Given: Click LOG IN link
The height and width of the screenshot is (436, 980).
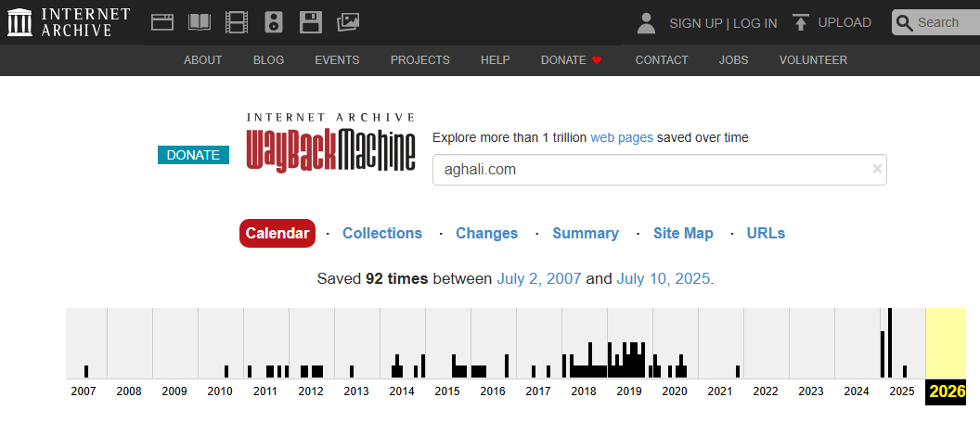Looking at the screenshot, I should click(x=755, y=23).
